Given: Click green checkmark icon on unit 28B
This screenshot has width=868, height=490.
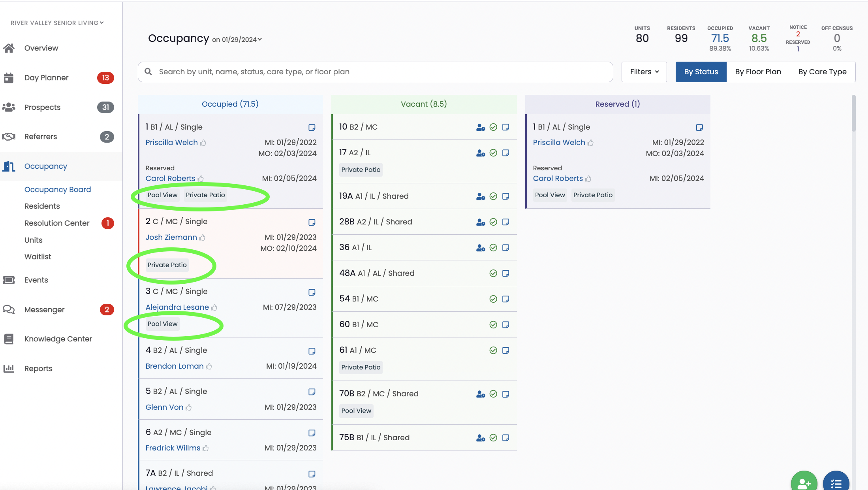Looking at the screenshot, I should coord(493,222).
